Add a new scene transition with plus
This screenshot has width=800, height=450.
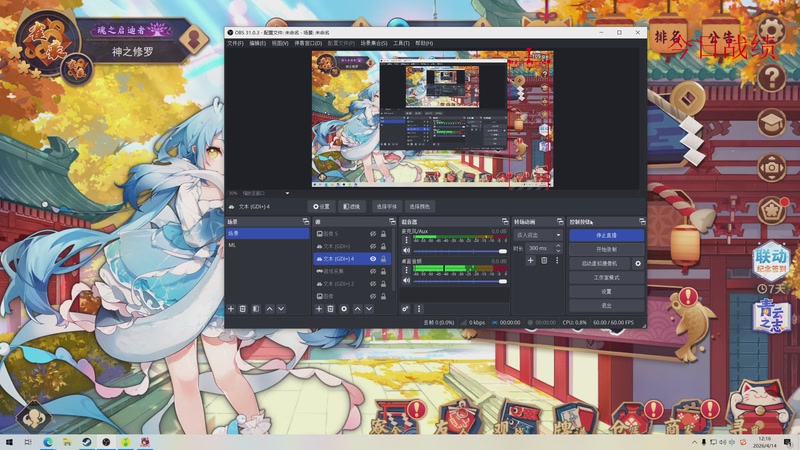click(531, 260)
